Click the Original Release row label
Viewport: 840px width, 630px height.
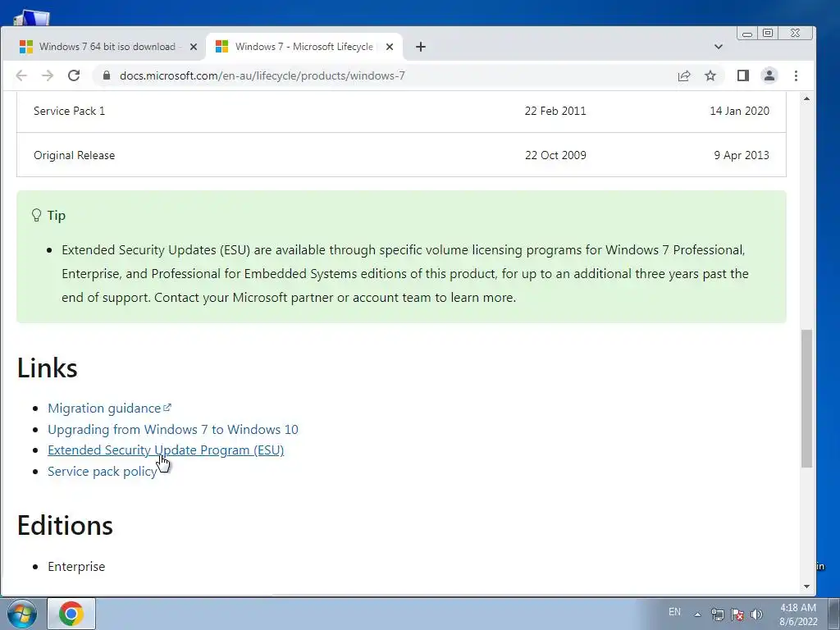point(74,155)
